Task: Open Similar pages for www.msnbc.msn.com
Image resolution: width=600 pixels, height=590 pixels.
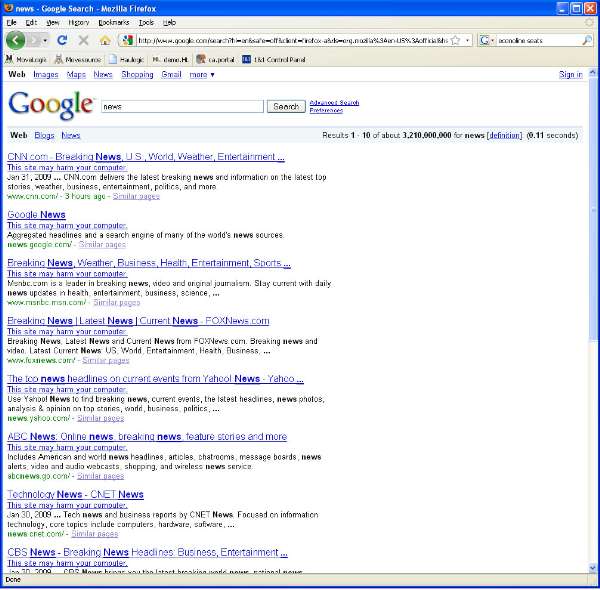Action: click(117, 302)
